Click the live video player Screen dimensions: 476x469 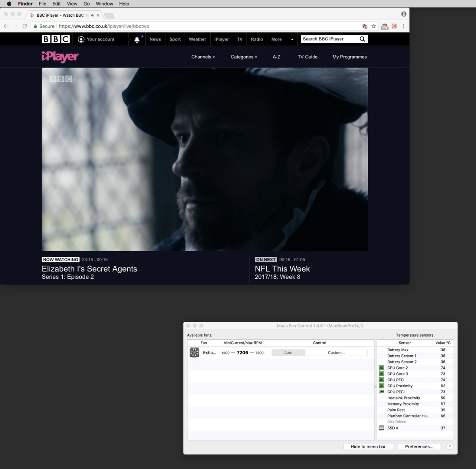click(205, 159)
